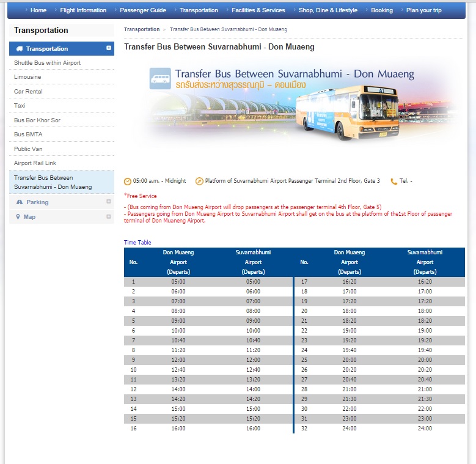Click the compass icon beside platform location
Screen dimensions: 476x464
coord(199,182)
